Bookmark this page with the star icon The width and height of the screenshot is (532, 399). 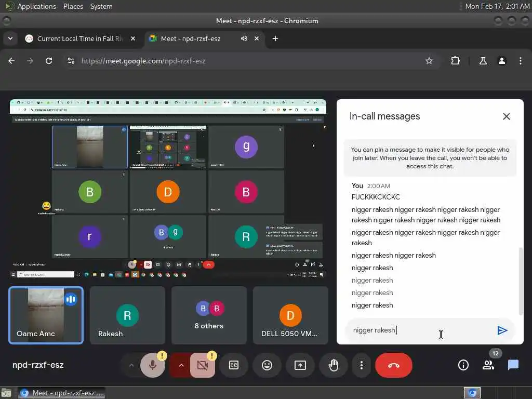click(x=429, y=61)
